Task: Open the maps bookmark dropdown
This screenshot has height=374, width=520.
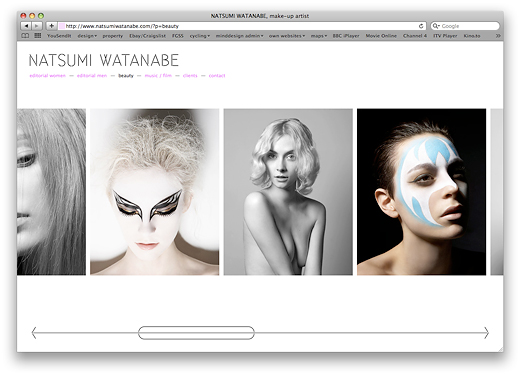Action: point(319,36)
